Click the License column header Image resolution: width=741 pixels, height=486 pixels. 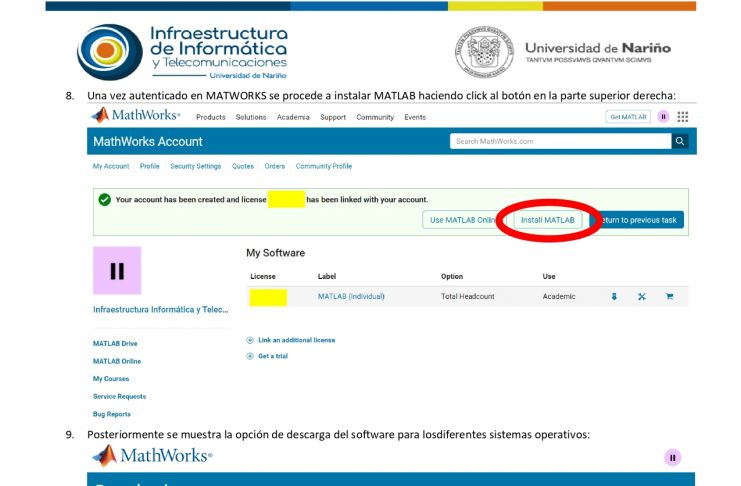(263, 277)
